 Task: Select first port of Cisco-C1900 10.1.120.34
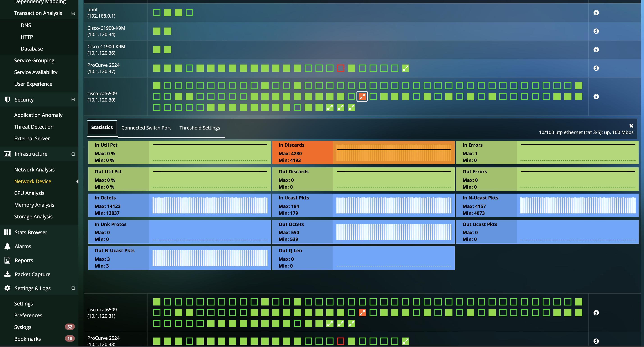pyautogui.click(x=157, y=31)
